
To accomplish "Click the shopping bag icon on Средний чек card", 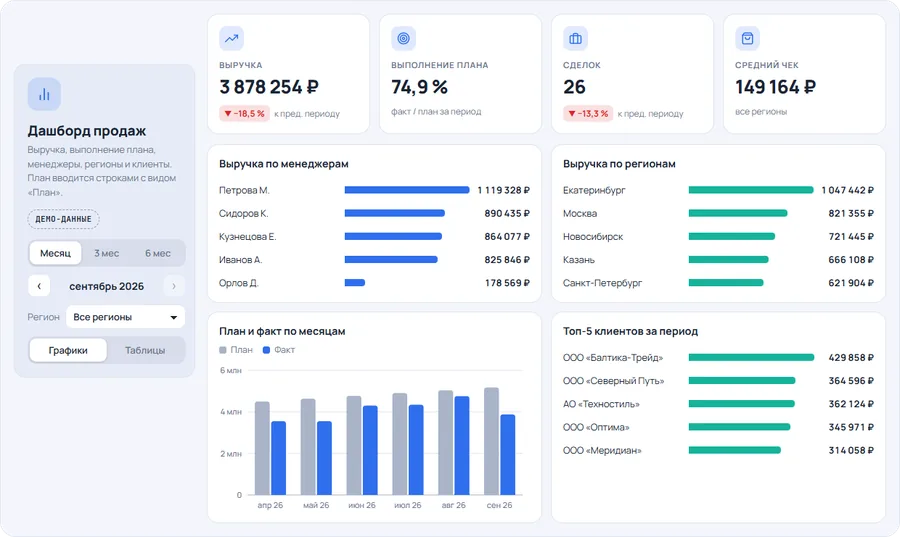I will pos(747,38).
